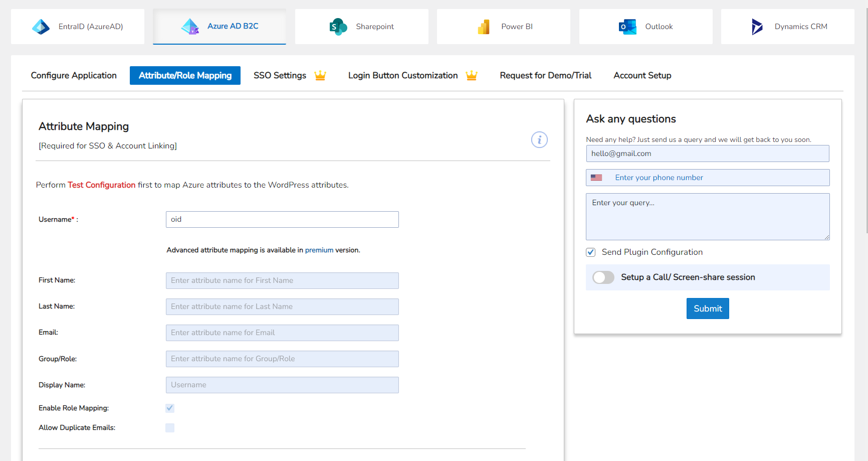Check the Allow Duplicate Emails checkbox

pos(170,427)
